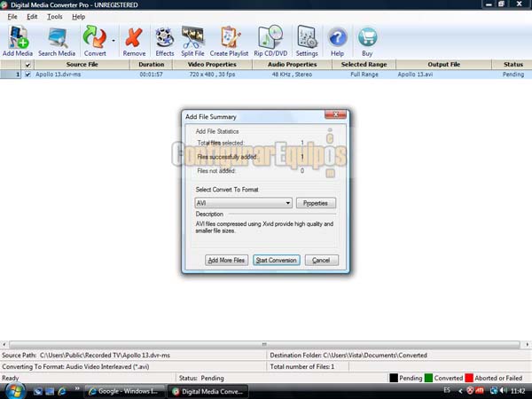The width and height of the screenshot is (532, 399).
Task: Click the Cancel button in dialog
Action: [321, 260]
